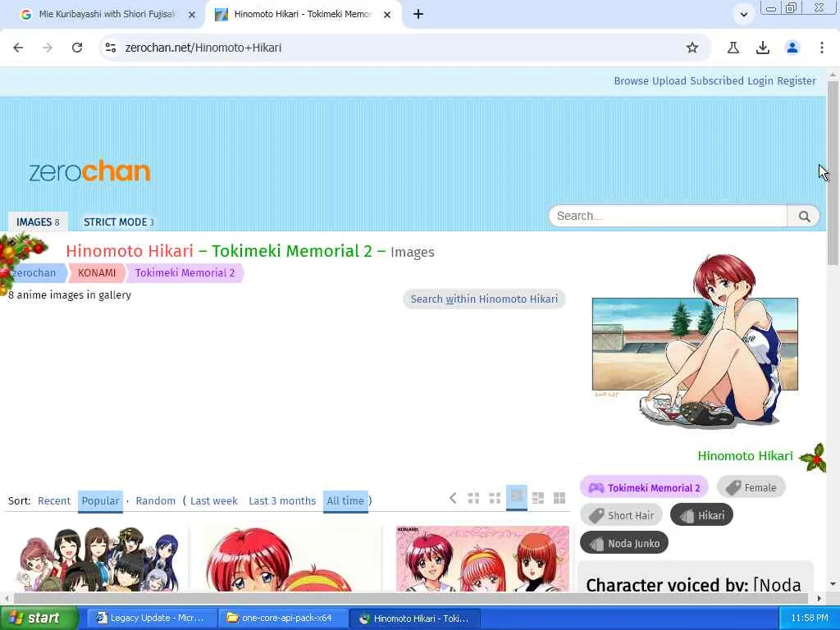The height and width of the screenshot is (630, 840).
Task: Select the second small grid layout icon
Action: 495,498
